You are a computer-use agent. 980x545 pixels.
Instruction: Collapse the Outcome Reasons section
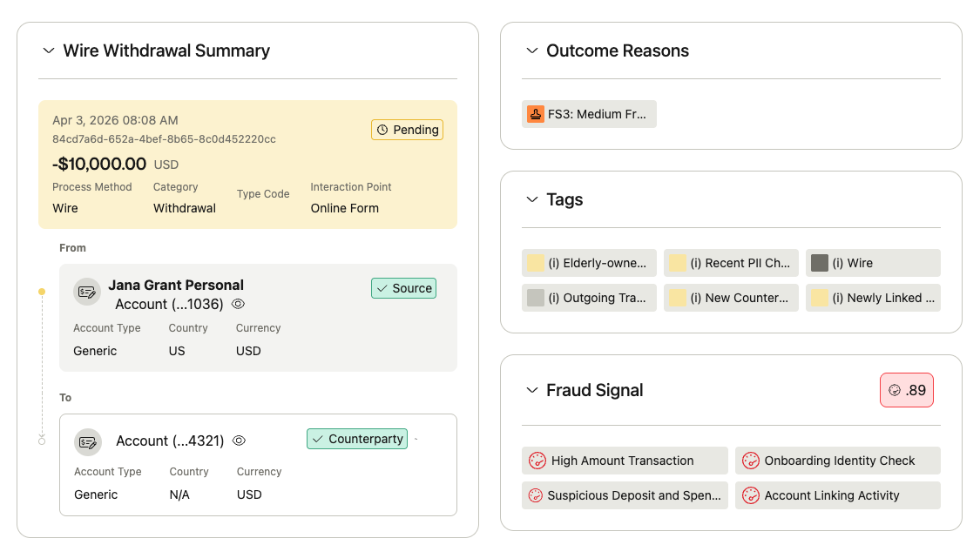(x=532, y=50)
